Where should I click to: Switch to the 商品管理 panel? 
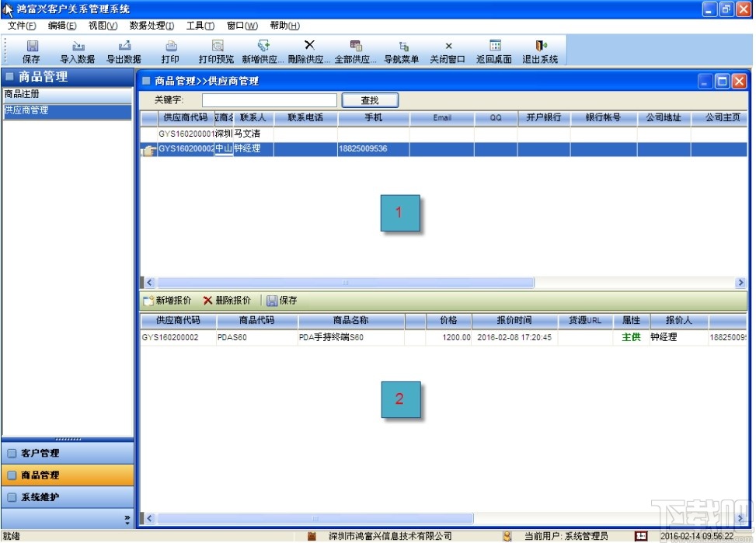pyautogui.click(x=68, y=475)
